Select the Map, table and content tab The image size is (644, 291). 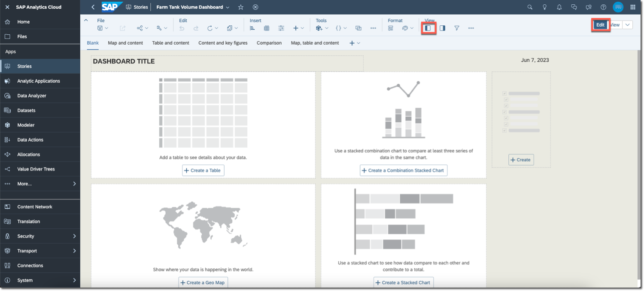[x=315, y=43]
